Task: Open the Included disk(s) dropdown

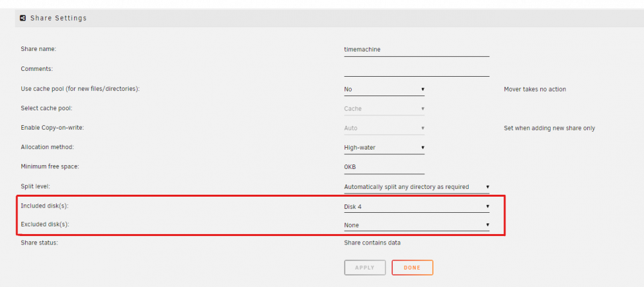Action: 417,207
